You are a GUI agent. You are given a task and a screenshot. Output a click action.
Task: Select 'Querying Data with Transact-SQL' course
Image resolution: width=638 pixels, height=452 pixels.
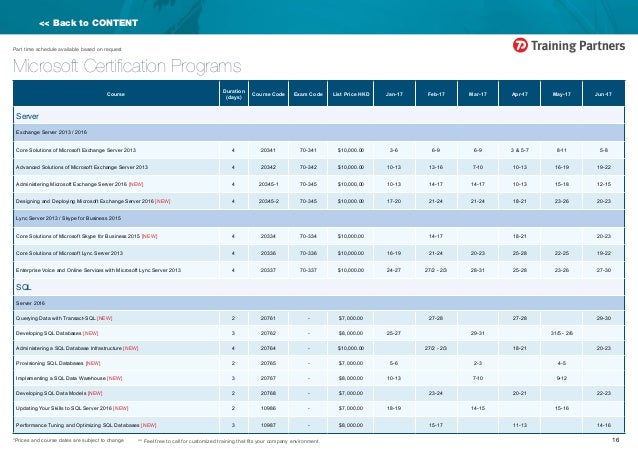[64, 318]
